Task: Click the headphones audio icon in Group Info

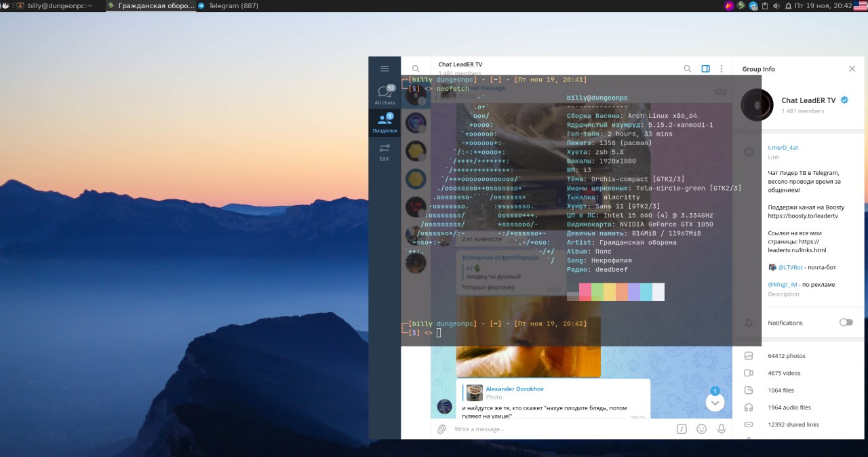Action: (x=749, y=408)
